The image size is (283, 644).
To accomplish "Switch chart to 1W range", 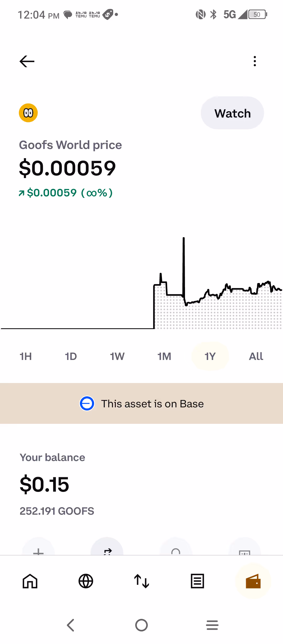I will coord(117,356).
